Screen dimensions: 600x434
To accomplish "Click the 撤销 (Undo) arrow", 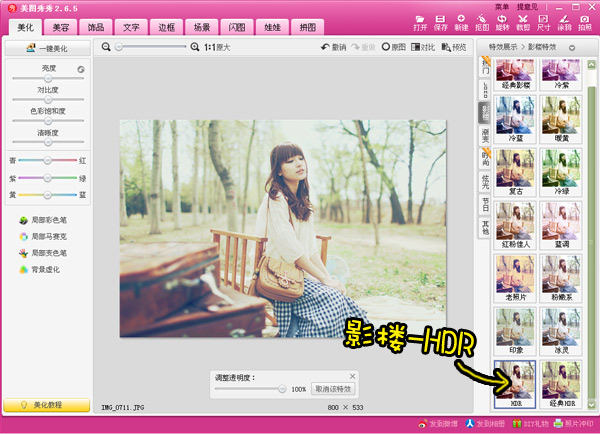I will 331,47.
